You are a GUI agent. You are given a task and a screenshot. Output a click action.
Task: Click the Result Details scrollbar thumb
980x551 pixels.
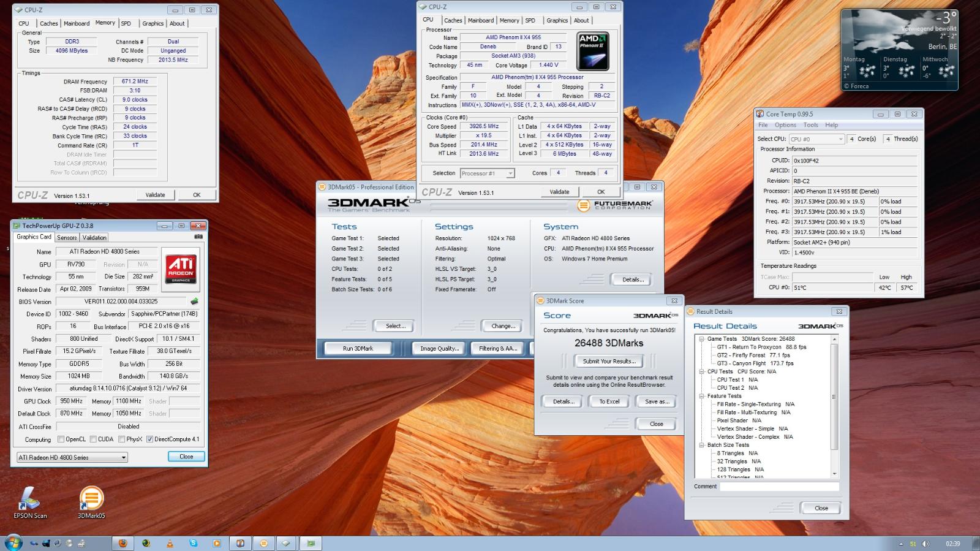pos(834,397)
